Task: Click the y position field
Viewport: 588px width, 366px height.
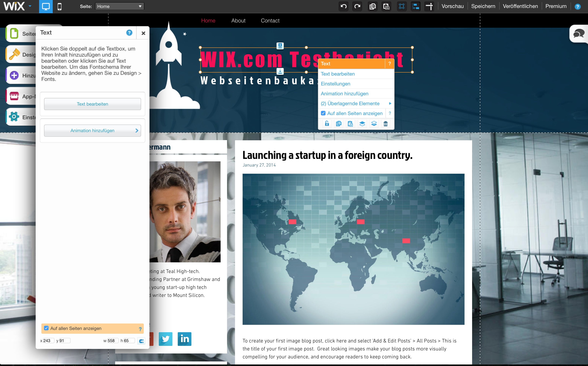Action: point(64,341)
